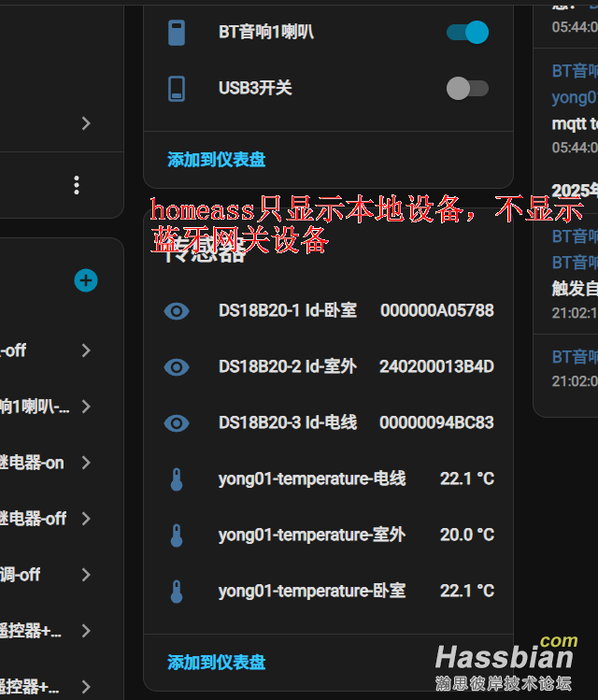Open the DS18B20-1 Id-卧室 sensor value
Image resolution: width=598 pixels, height=700 pixels.
[x=436, y=311]
